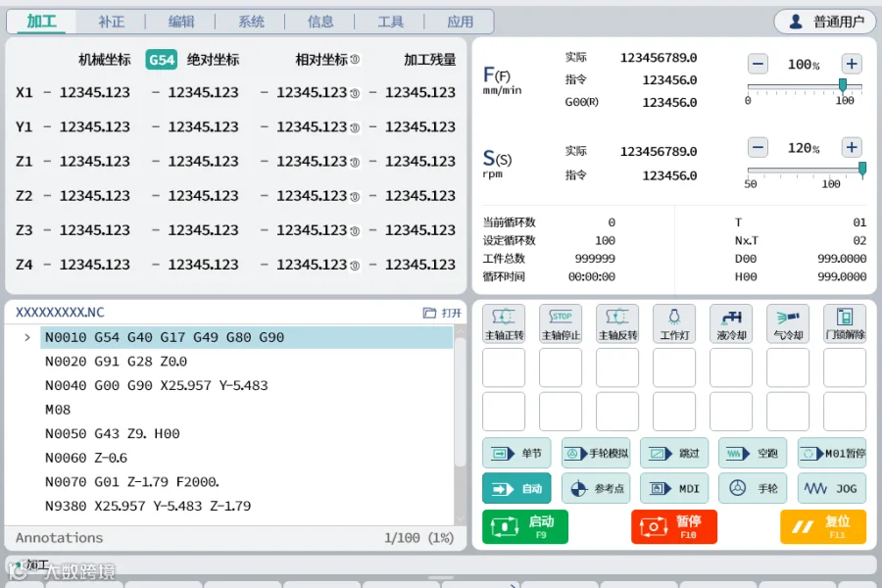Click the 循环时间 value 00:00:00
The height and width of the screenshot is (588, 882).
591,276
